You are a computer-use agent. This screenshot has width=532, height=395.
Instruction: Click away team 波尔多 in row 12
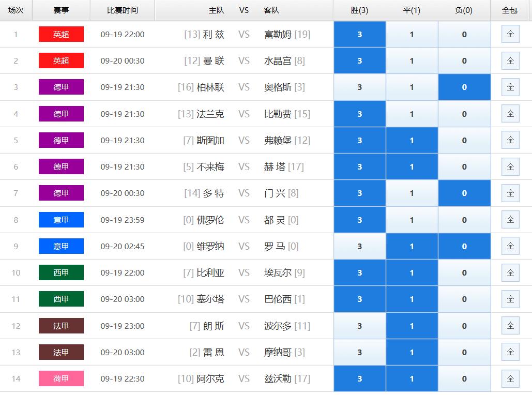[278, 326]
